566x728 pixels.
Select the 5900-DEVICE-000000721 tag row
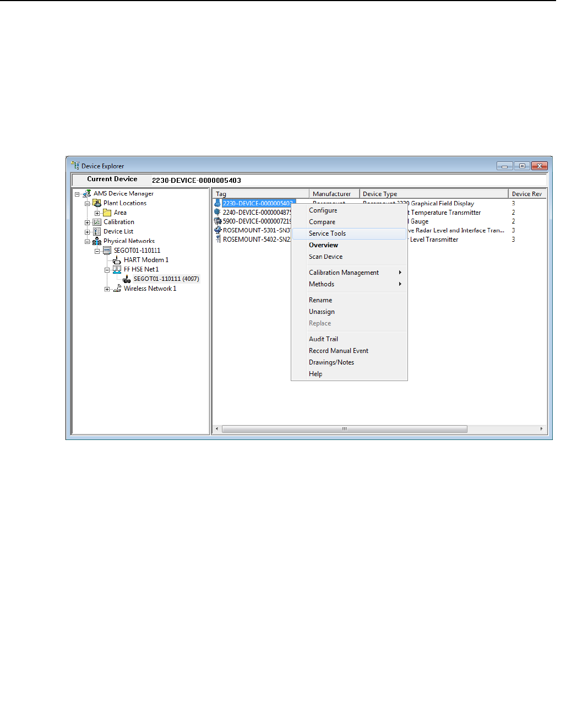coord(257,221)
